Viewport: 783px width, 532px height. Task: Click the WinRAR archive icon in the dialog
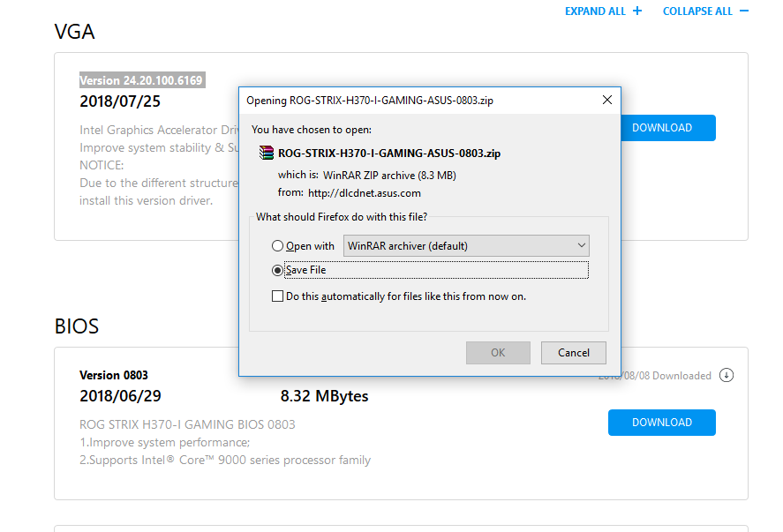[x=267, y=153]
